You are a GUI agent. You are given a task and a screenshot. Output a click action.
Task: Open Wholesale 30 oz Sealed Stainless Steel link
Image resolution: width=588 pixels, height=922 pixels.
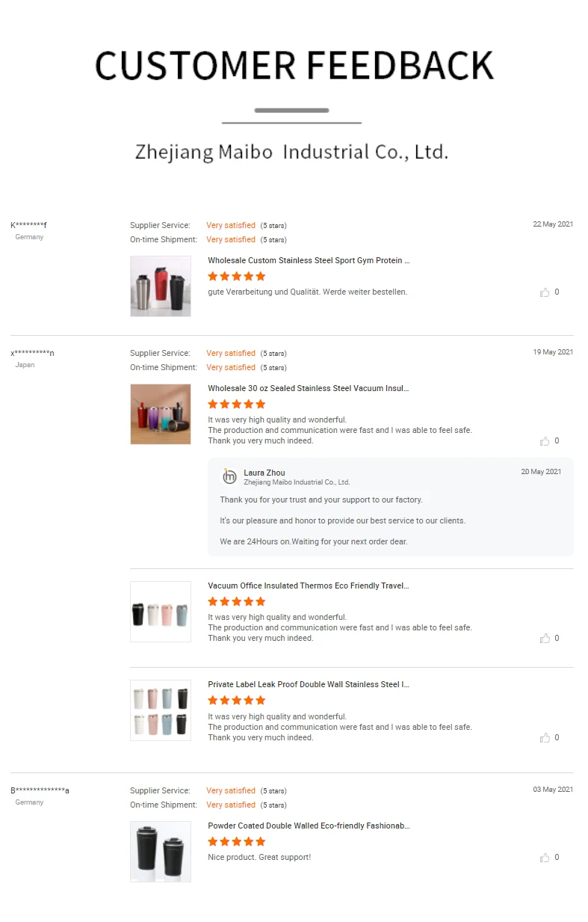309,389
